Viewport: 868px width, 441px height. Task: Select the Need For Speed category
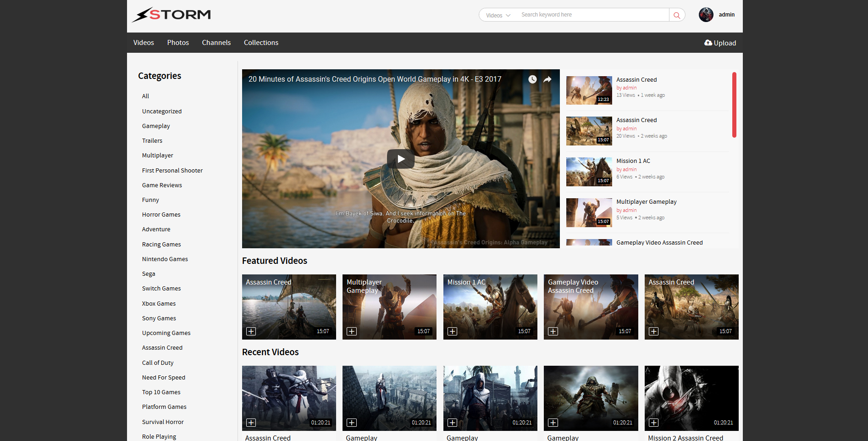click(x=164, y=378)
